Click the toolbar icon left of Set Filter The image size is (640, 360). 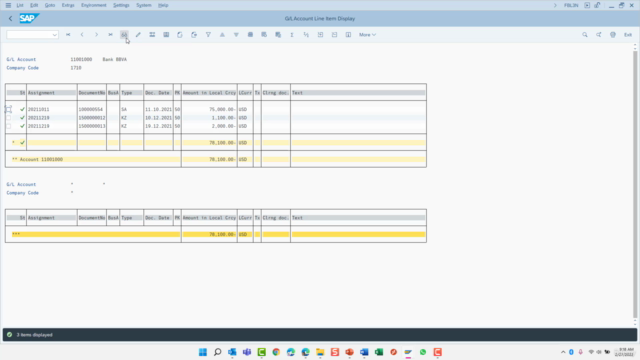pos(194,35)
